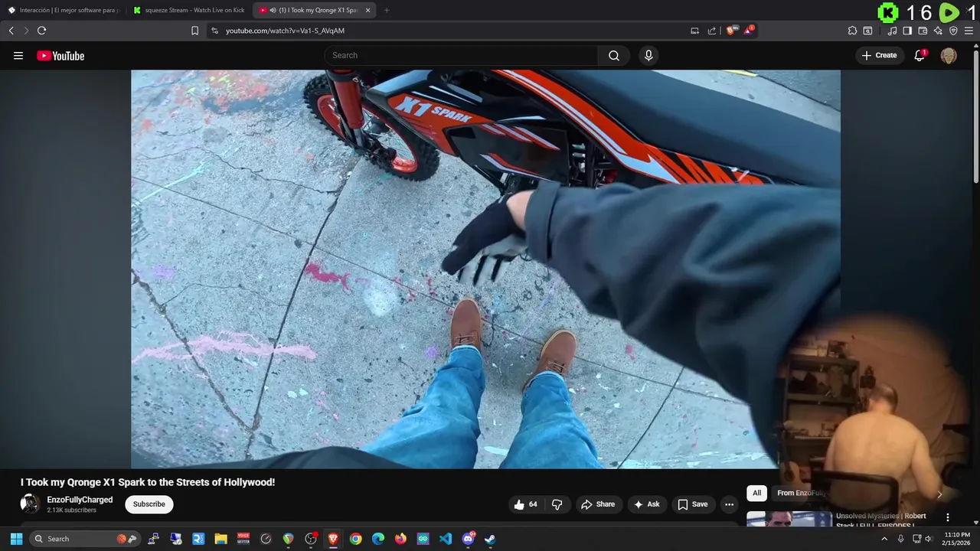Like the video with thumbs up
Screen dimensions: 980x551
526,504
